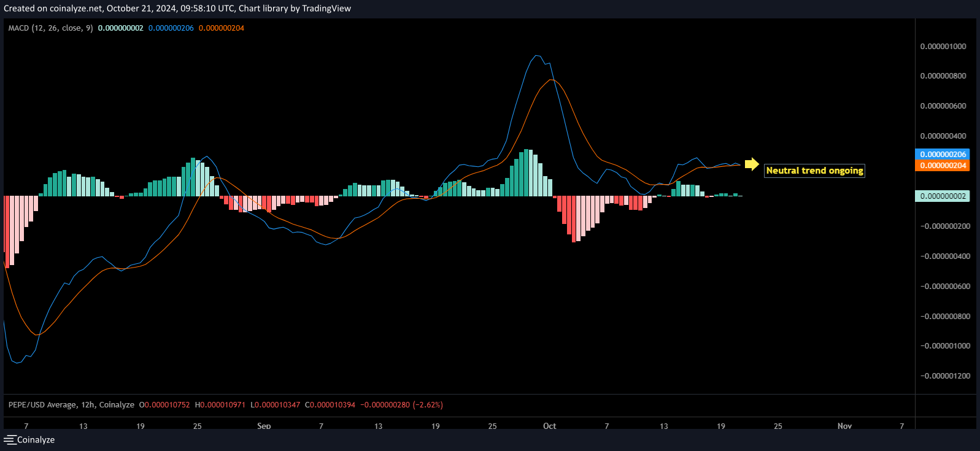Click the orange 0.000000204 price axis tag
This screenshot has height=451, width=980.
[943, 166]
